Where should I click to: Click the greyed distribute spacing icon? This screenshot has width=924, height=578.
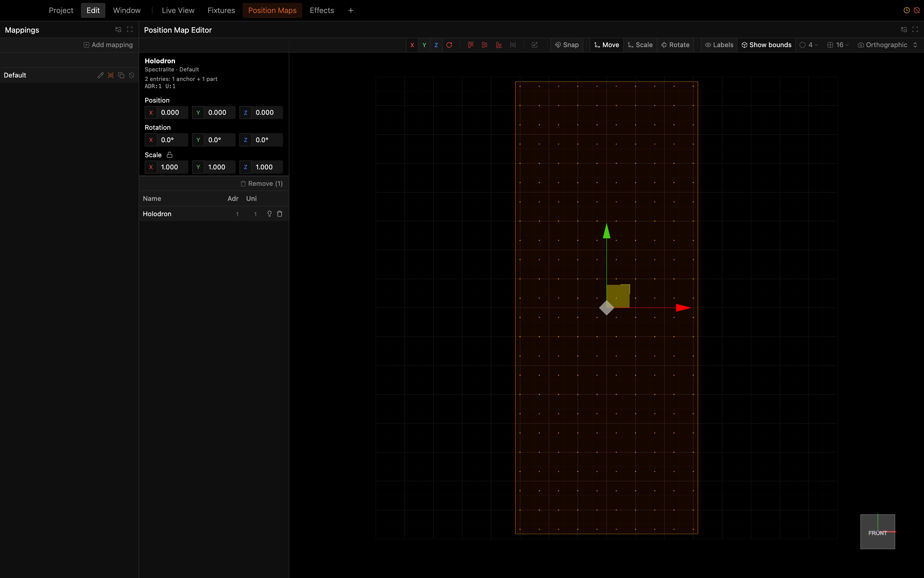pos(513,45)
